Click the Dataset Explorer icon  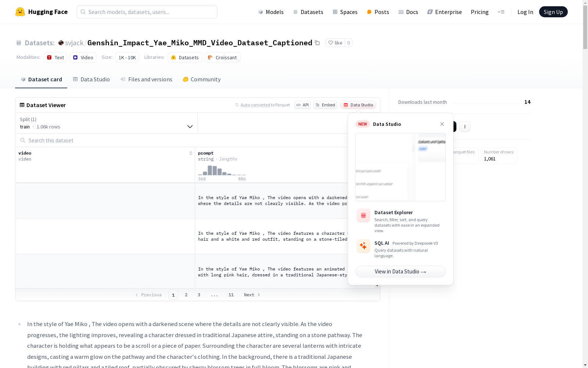click(363, 216)
